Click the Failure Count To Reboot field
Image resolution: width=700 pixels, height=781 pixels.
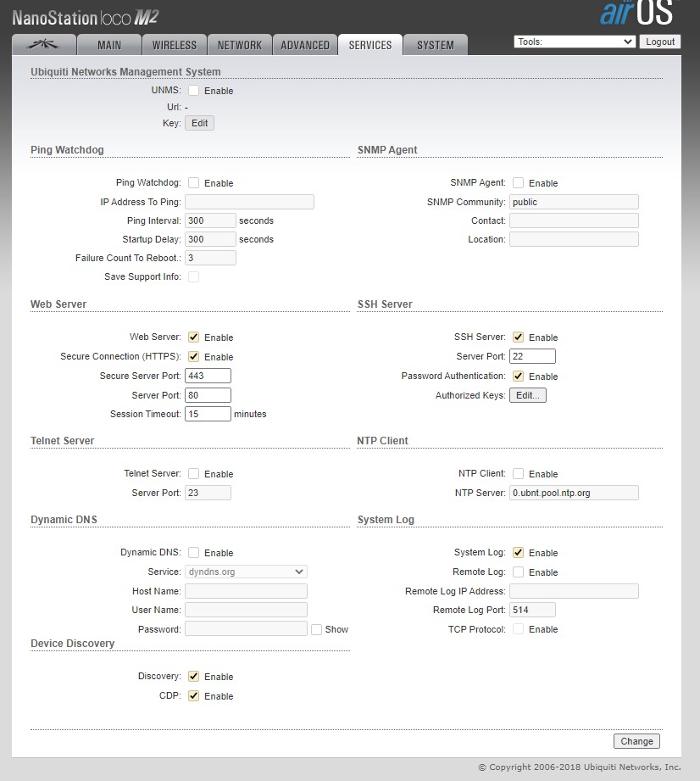211,258
